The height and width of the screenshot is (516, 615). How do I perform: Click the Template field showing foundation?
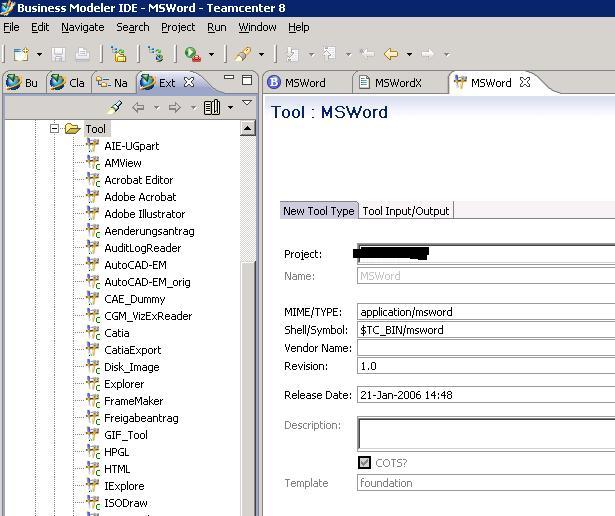coord(486,483)
